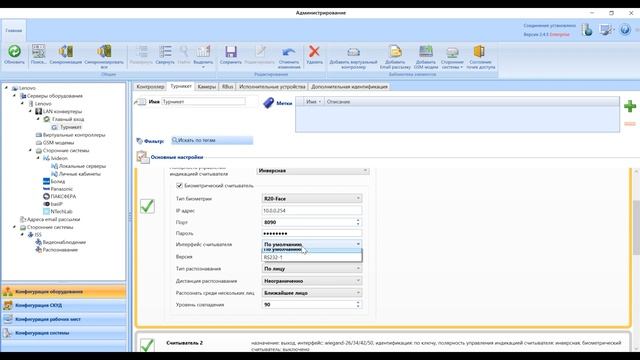
Task: Open Конфигурация рабочих мест section
Action: click(x=64, y=319)
